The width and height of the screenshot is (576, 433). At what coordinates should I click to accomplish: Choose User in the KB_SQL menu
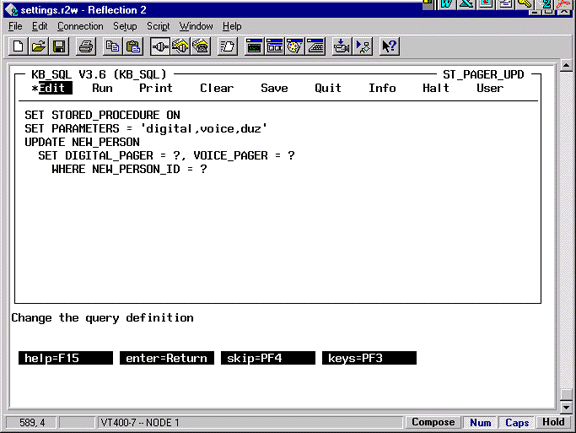pyautogui.click(x=490, y=88)
